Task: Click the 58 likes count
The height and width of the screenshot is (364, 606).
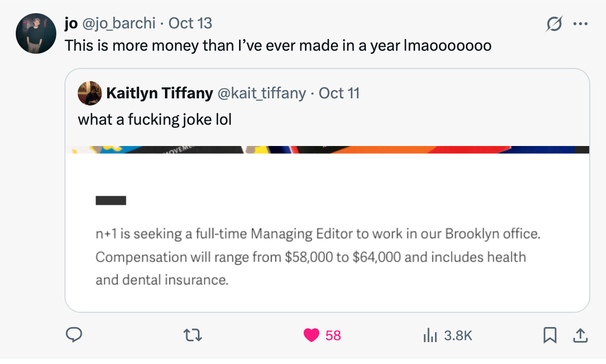Action: [333, 335]
